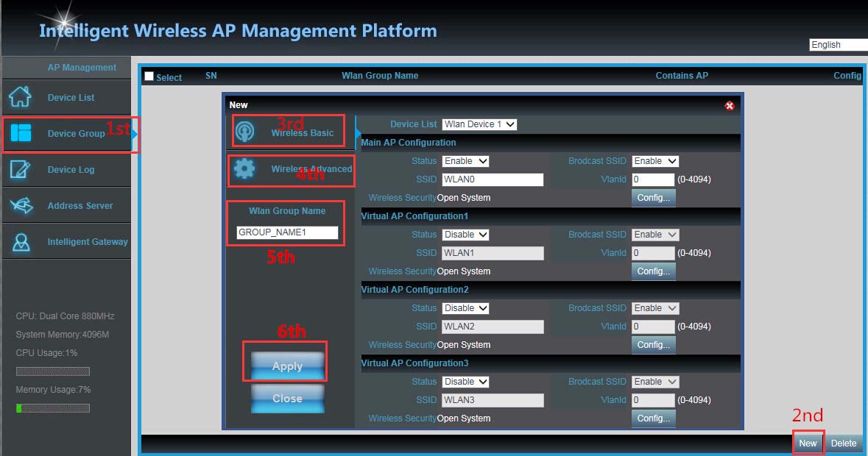Switch to the Wireless Basic tab
This screenshot has width=868, height=456.
(x=289, y=131)
